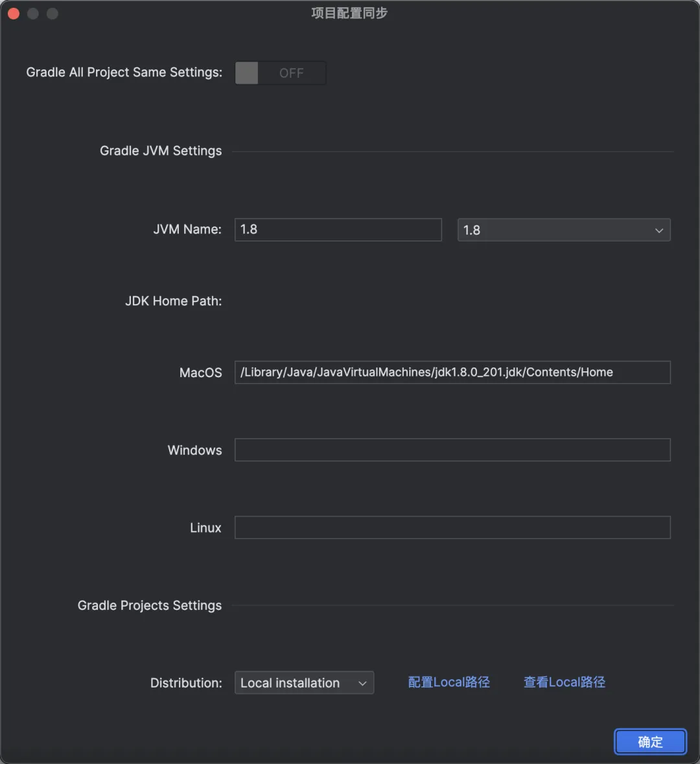This screenshot has height=764, width=700.
Task: Select the empty Linux JDK path field
Action: pos(452,527)
